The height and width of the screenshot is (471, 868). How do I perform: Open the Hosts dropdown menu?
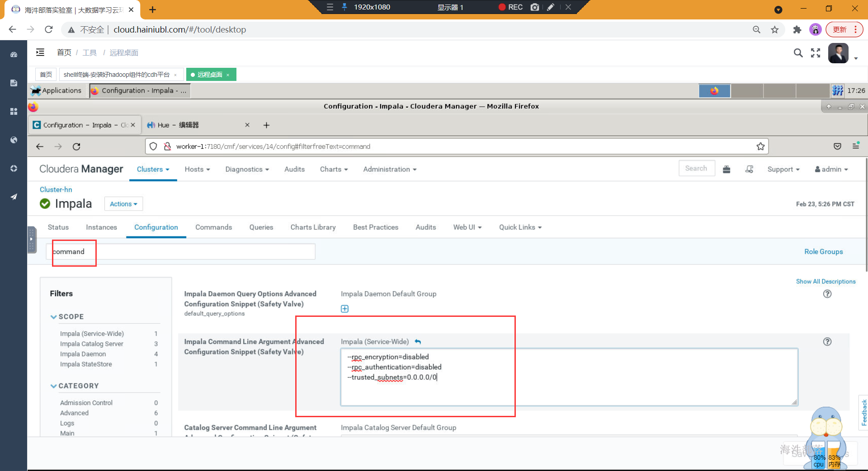pyautogui.click(x=197, y=169)
